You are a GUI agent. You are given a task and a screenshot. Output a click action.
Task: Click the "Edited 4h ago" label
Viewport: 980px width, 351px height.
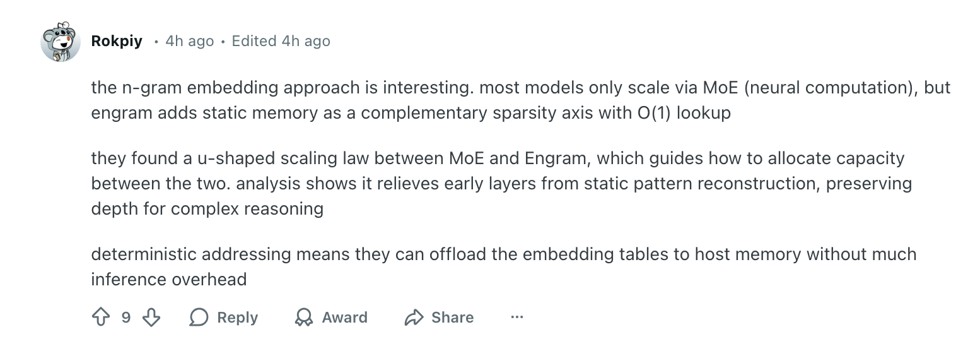281,41
